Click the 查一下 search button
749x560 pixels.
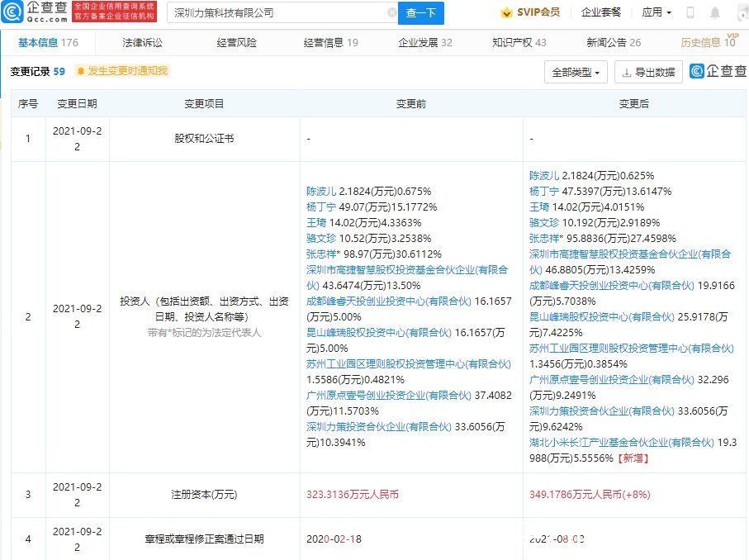421,13
